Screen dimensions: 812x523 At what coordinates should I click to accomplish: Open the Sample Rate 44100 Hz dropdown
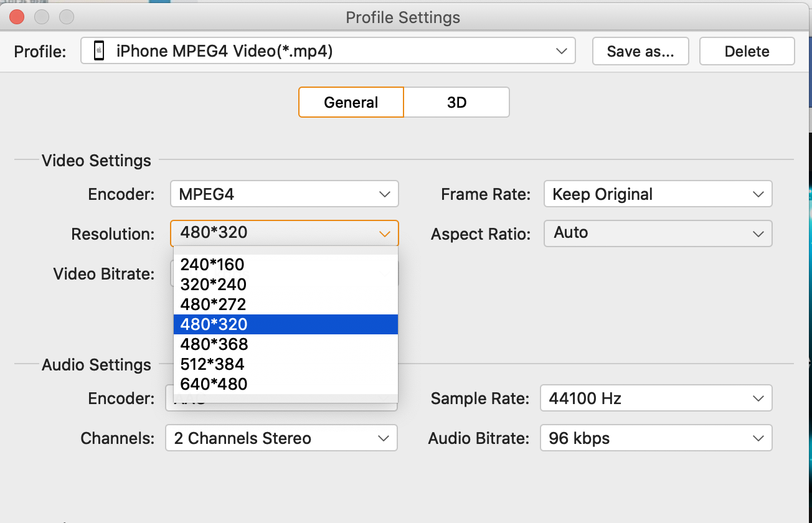click(656, 398)
